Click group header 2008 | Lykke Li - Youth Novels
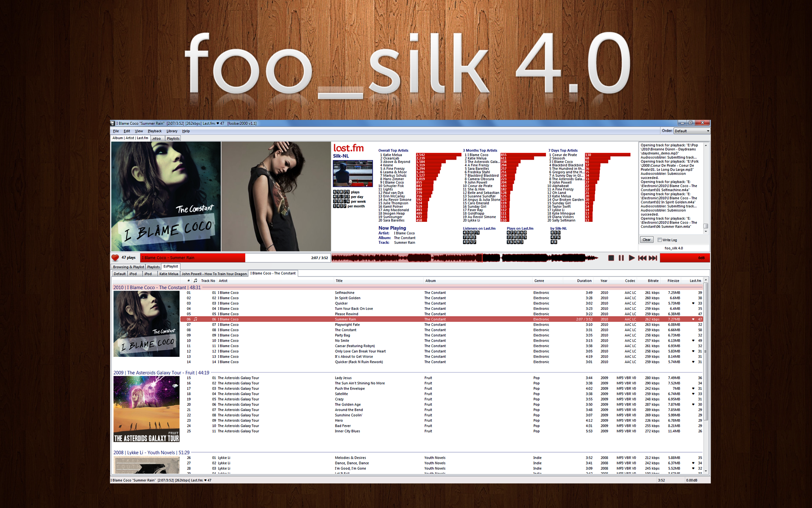Viewport: 812px width, 508px height. click(x=151, y=453)
